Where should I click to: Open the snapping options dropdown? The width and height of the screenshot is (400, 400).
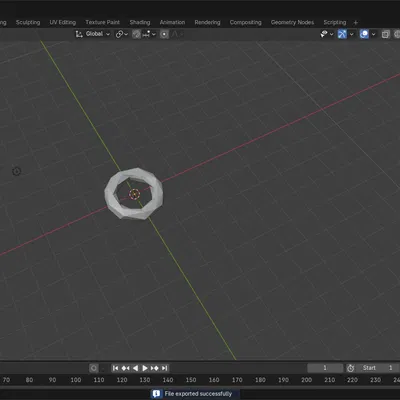[x=149, y=34]
